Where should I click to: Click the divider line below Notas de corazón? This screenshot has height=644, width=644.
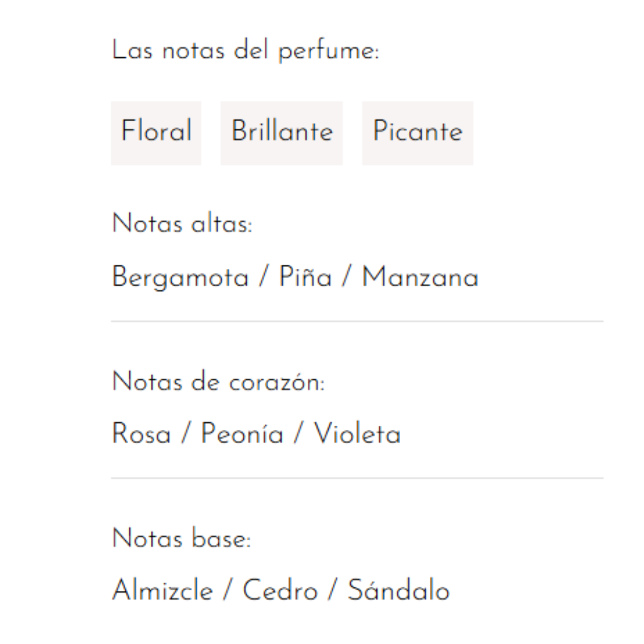click(357, 478)
